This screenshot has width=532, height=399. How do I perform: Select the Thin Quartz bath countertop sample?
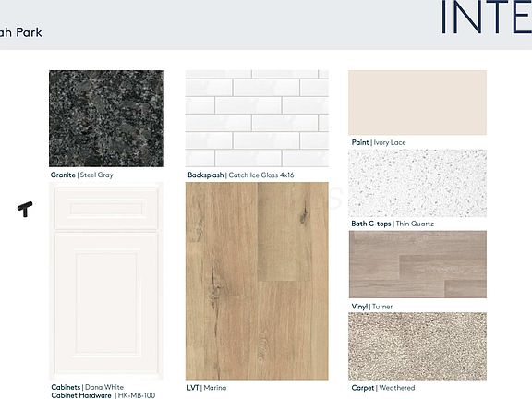click(x=417, y=183)
